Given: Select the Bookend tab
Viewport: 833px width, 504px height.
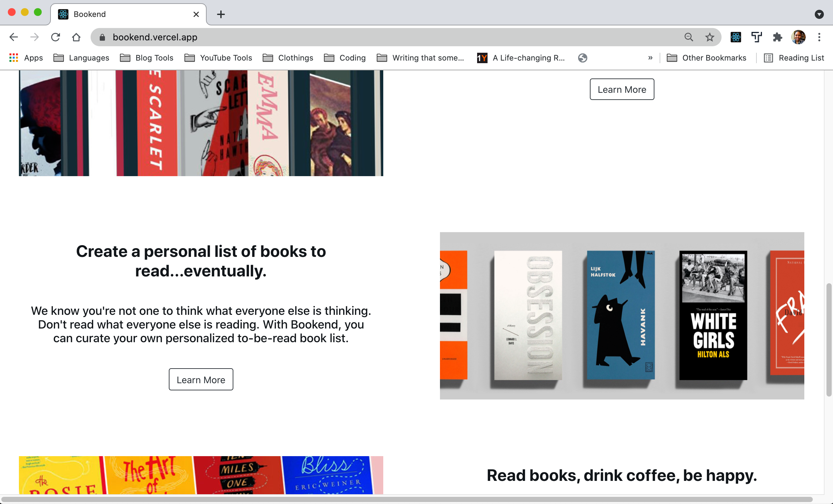Looking at the screenshot, I should click(128, 14).
